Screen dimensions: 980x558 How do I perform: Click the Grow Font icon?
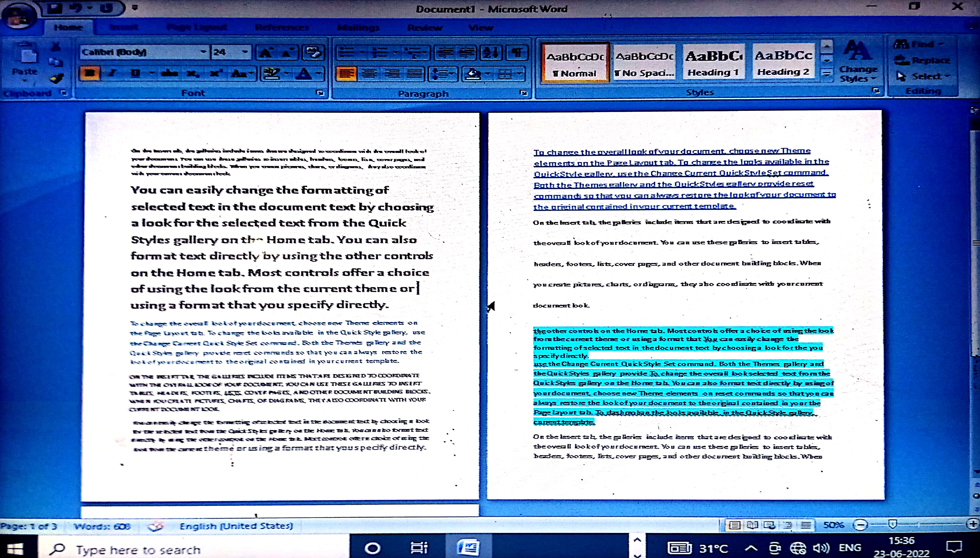point(266,53)
